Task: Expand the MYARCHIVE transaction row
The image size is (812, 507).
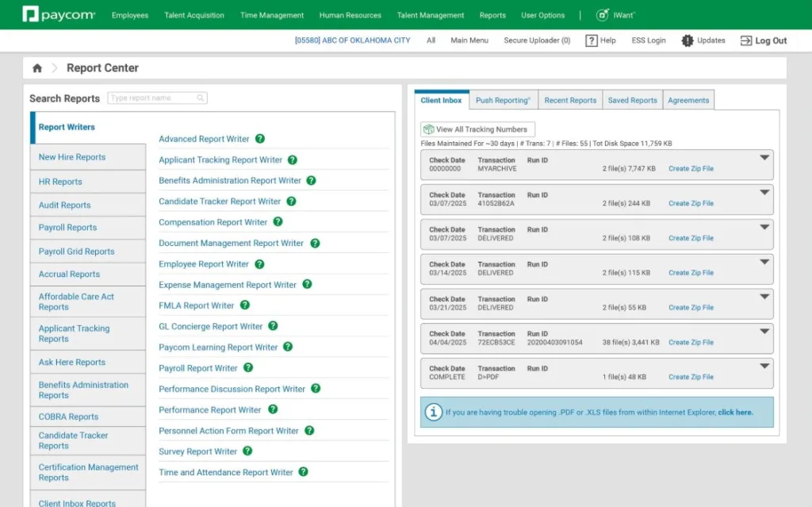Action: tap(764, 159)
